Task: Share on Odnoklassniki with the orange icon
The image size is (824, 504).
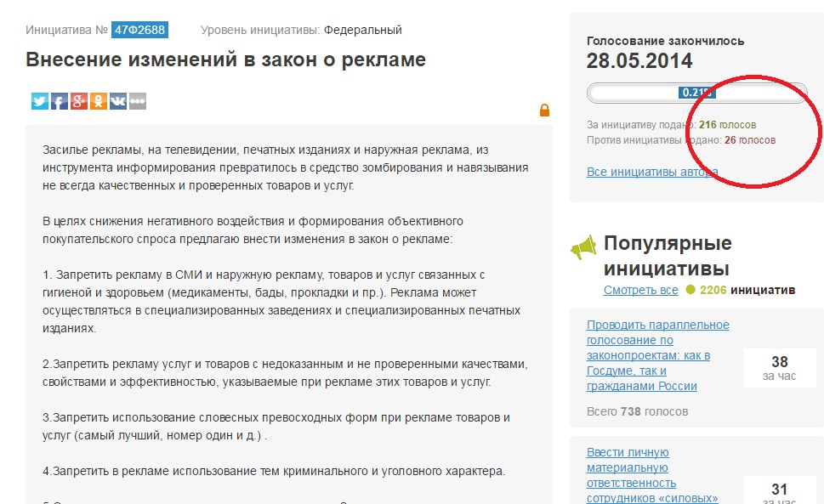Action: 99,101
